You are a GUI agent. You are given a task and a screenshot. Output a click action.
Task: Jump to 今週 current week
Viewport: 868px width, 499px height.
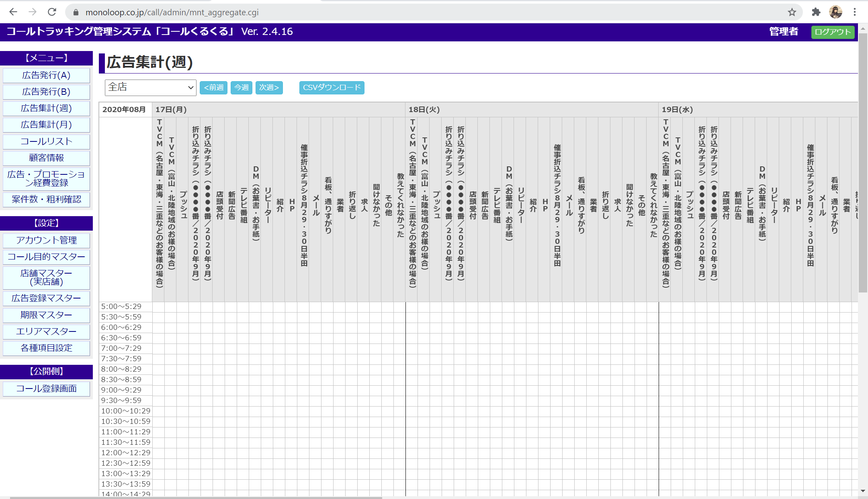point(241,87)
